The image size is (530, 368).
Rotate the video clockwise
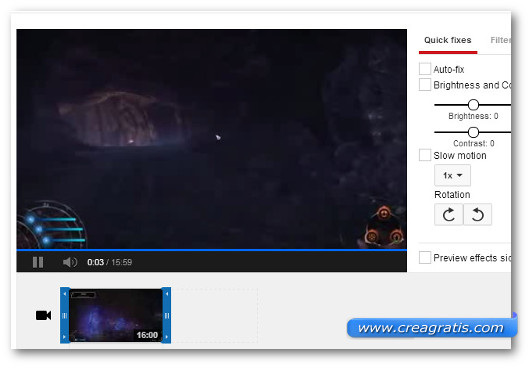point(449,215)
